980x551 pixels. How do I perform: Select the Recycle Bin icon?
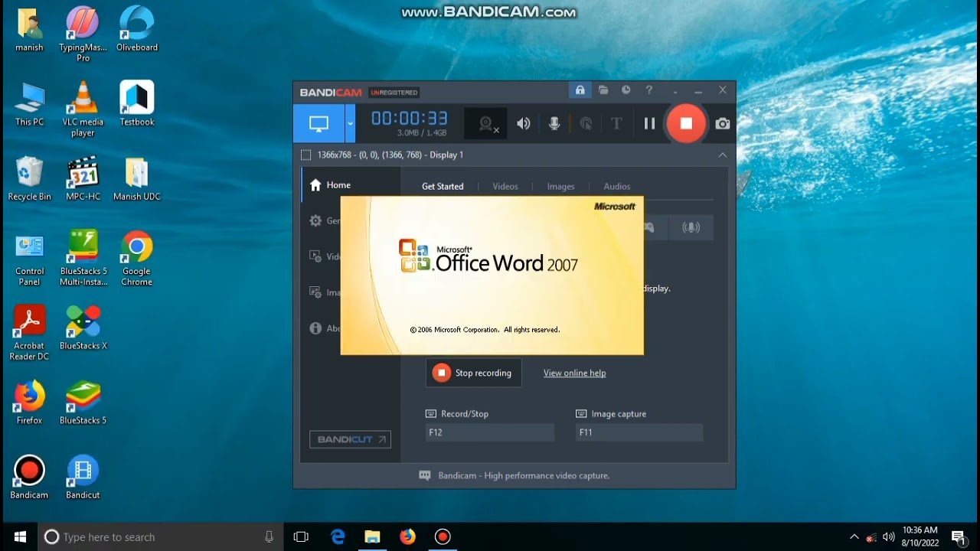29,179
